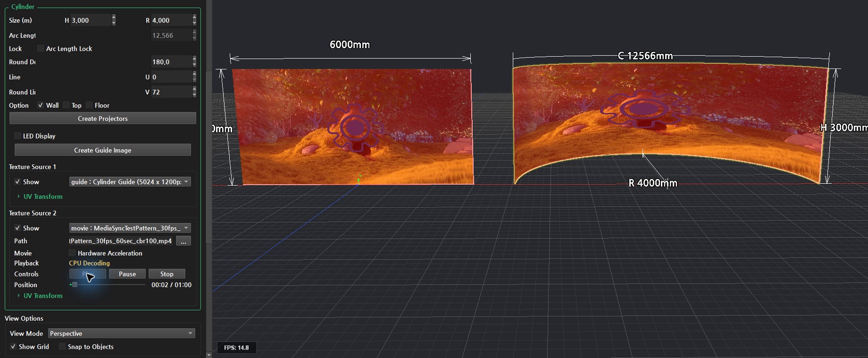
Task: Tick the LED Display checkbox
Action: coord(17,136)
